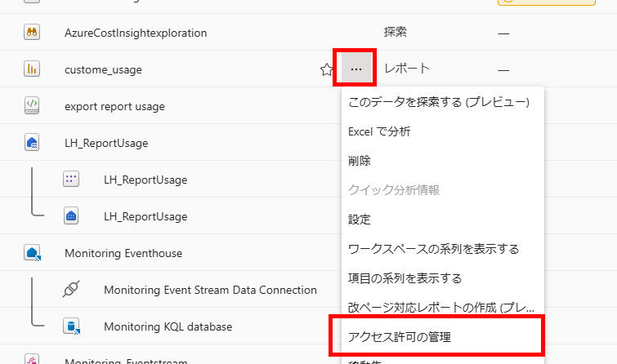Click the Monitoring KQL database icon
The width and height of the screenshot is (617, 364).
[72, 326]
